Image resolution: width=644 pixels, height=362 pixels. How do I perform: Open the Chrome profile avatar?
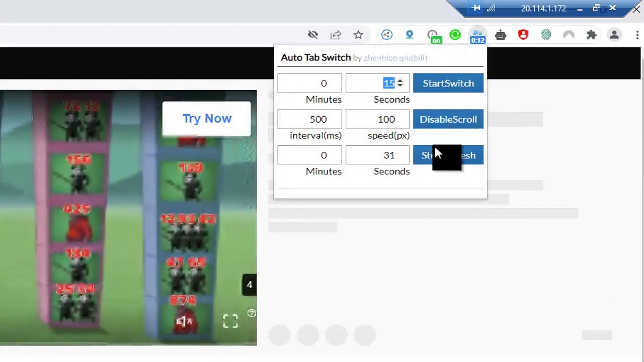[614, 35]
